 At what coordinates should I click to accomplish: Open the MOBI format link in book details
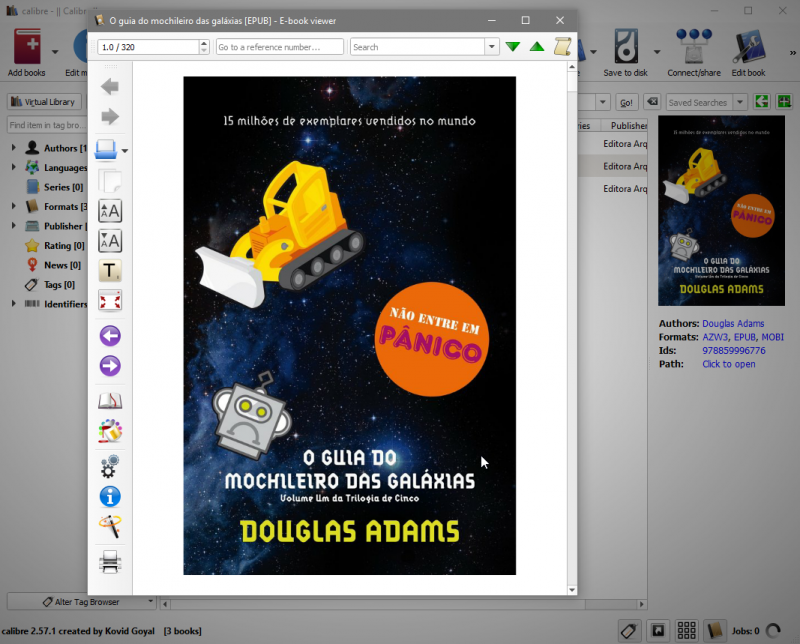click(772, 337)
